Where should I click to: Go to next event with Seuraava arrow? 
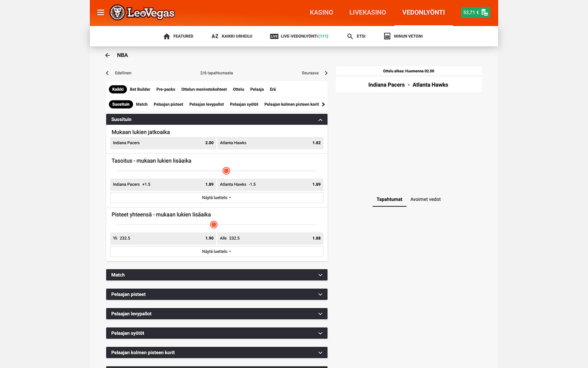pyautogui.click(x=326, y=73)
